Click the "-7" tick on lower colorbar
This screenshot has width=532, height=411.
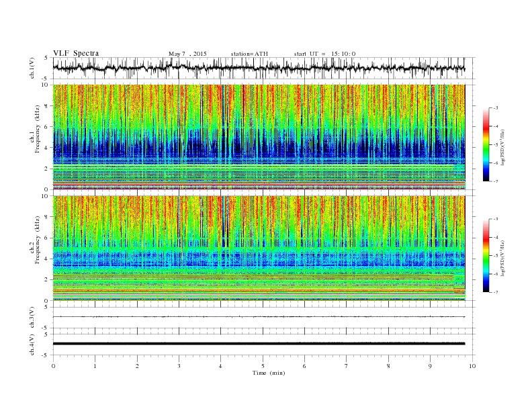[495, 292]
